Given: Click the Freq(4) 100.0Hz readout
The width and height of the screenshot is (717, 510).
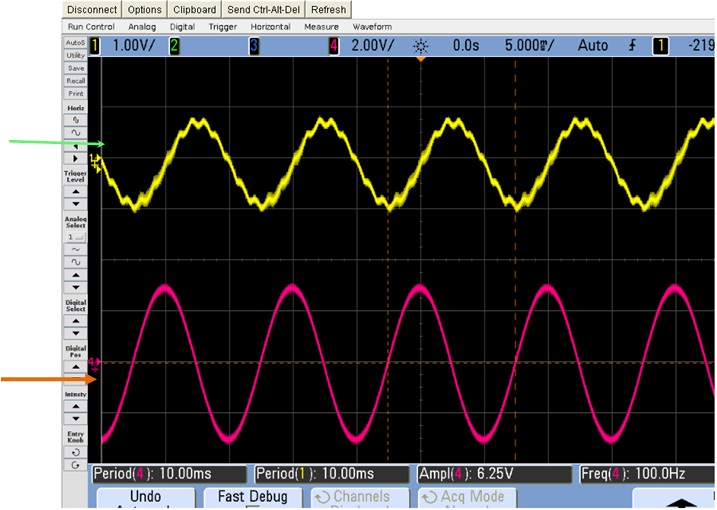Looking at the screenshot, I should click(647, 474).
